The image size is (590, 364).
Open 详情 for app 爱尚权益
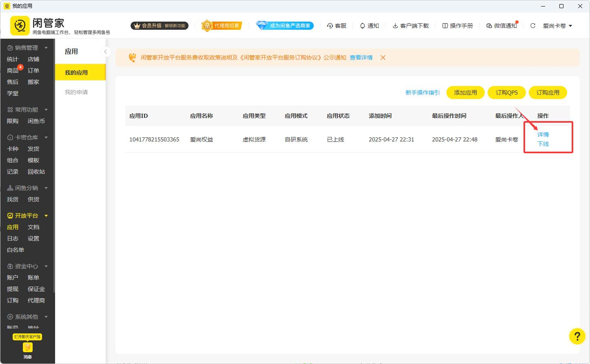pos(543,134)
